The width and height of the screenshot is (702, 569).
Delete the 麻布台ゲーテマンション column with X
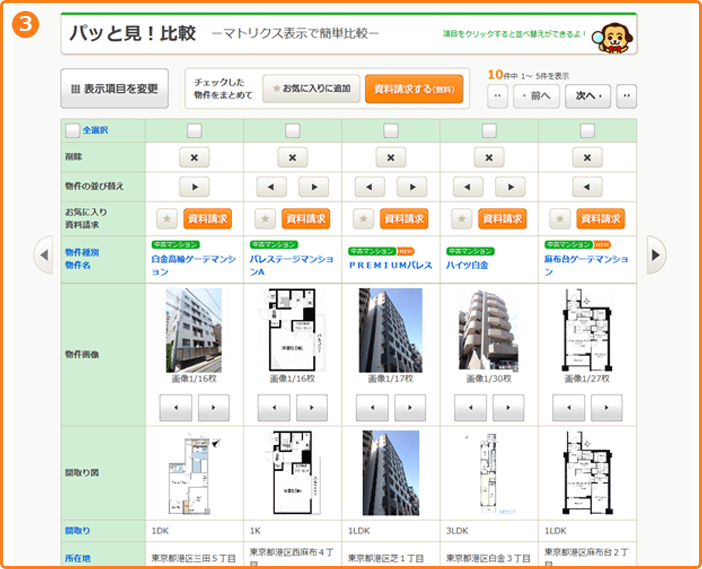click(x=587, y=158)
